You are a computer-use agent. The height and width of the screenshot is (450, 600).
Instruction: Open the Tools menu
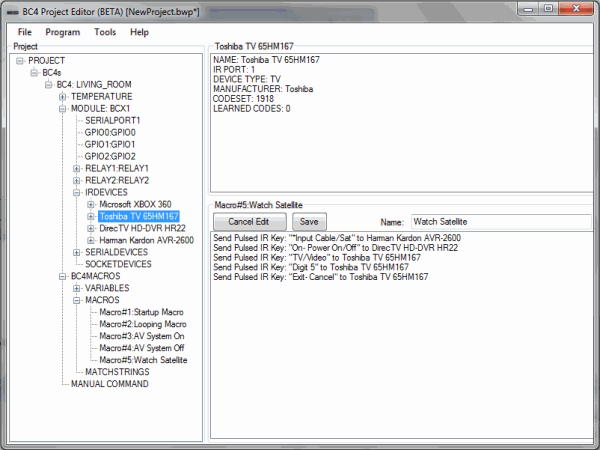(x=105, y=32)
